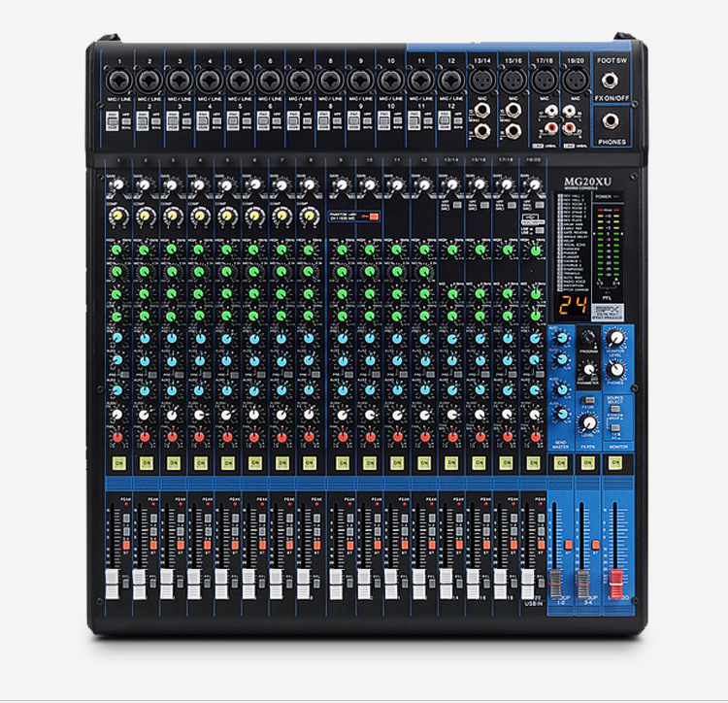Click channel 8 fader cap
This screenshot has height=703, width=728.
click(x=303, y=585)
